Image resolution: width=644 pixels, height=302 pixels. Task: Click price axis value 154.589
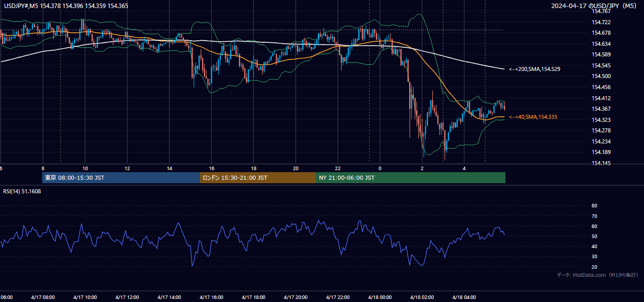point(601,54)
